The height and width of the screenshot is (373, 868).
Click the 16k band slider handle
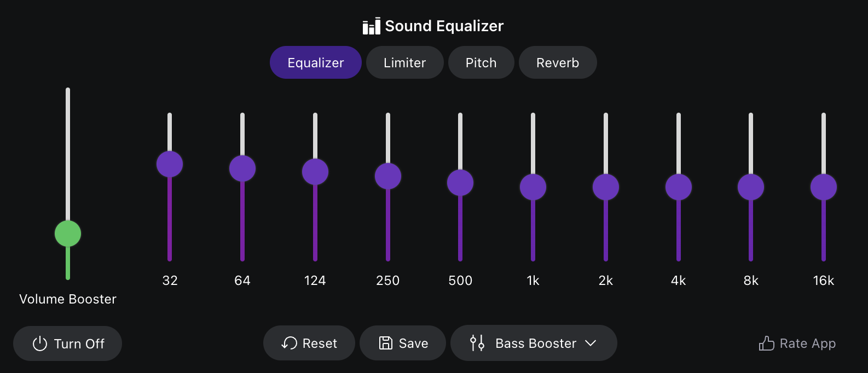(x=824, y=187)
